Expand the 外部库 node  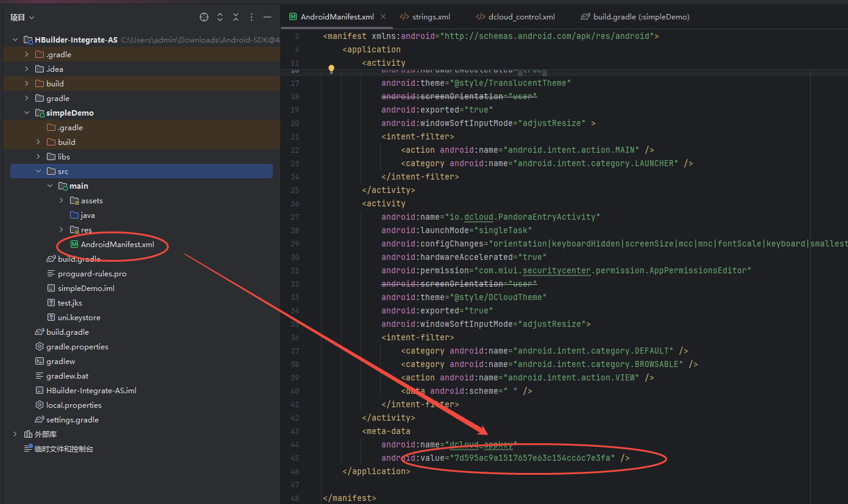[15, 434]
